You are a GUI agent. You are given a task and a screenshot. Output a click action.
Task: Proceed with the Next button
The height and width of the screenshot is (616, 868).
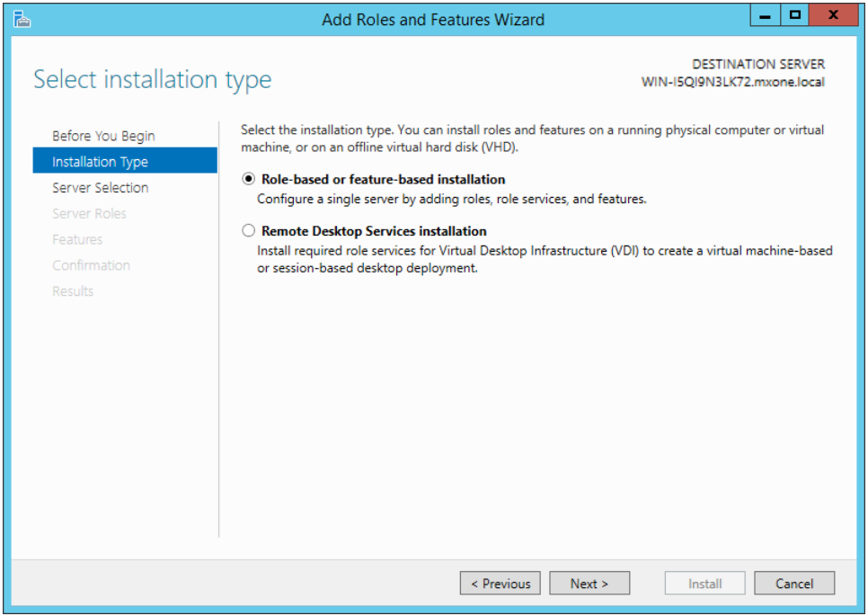(589, 584)
